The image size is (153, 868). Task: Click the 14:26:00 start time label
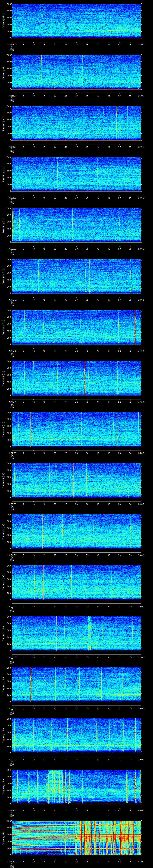[12, 147]
